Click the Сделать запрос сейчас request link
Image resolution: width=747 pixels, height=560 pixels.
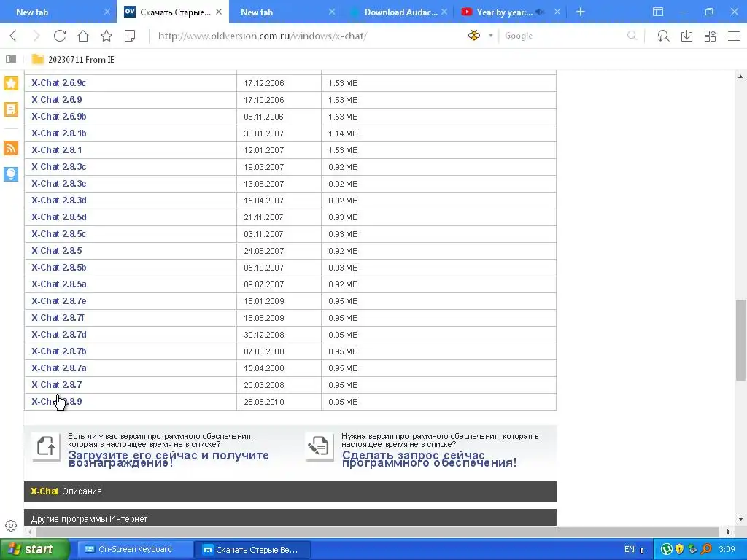point(429,459)
